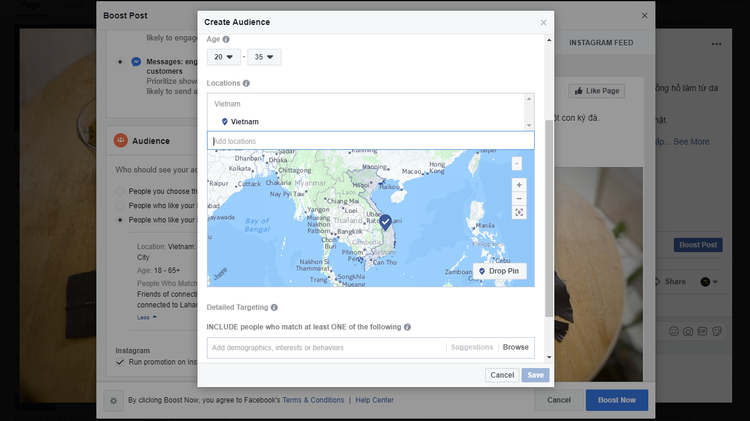The height and width of the screenshot is (421, 750).
Task: Close the Boost Post window
Action: pyautogui.click(x=645, y=15)
